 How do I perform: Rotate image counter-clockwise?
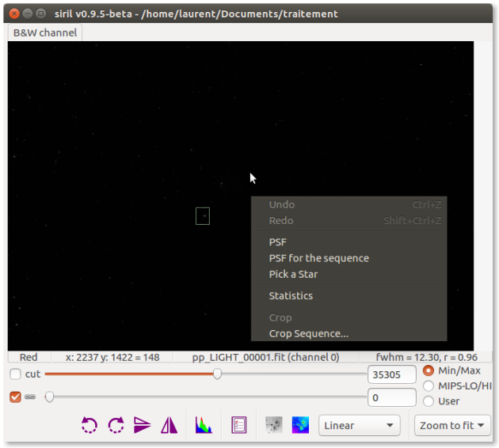pyautogui.click(x=90, y=425)
